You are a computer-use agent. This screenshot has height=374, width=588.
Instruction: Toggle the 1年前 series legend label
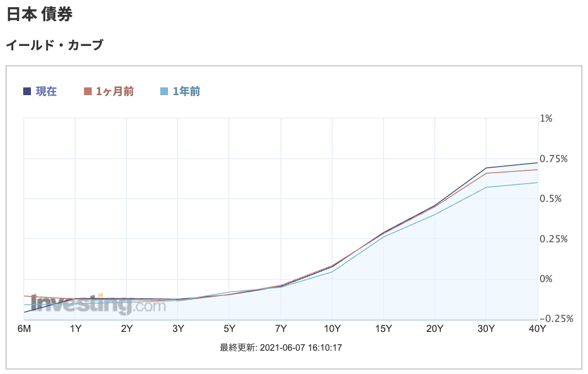[x=186, y=91]
